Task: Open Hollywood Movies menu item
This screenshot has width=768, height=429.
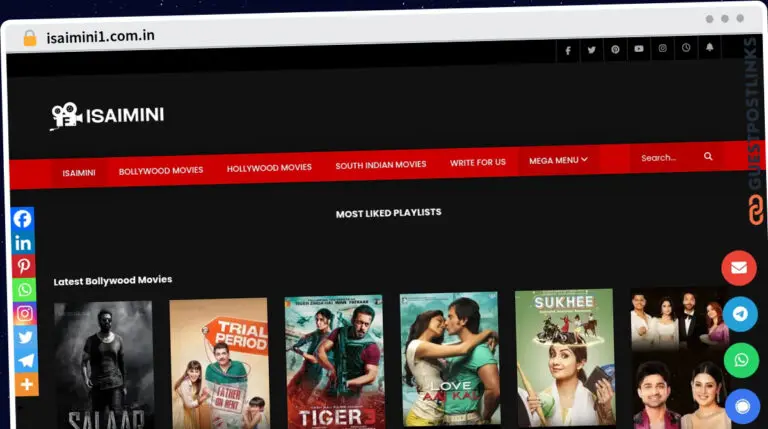Action: [x=269, y=168]
